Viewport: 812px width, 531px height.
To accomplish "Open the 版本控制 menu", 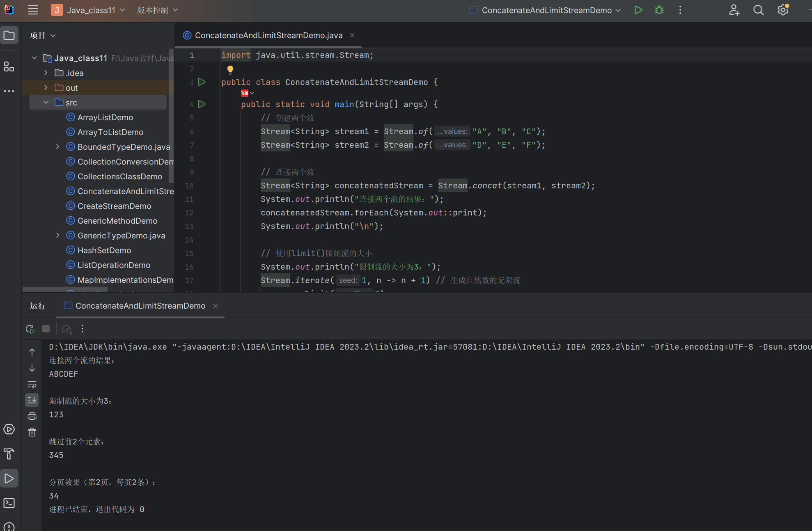I will coord(157,10).
